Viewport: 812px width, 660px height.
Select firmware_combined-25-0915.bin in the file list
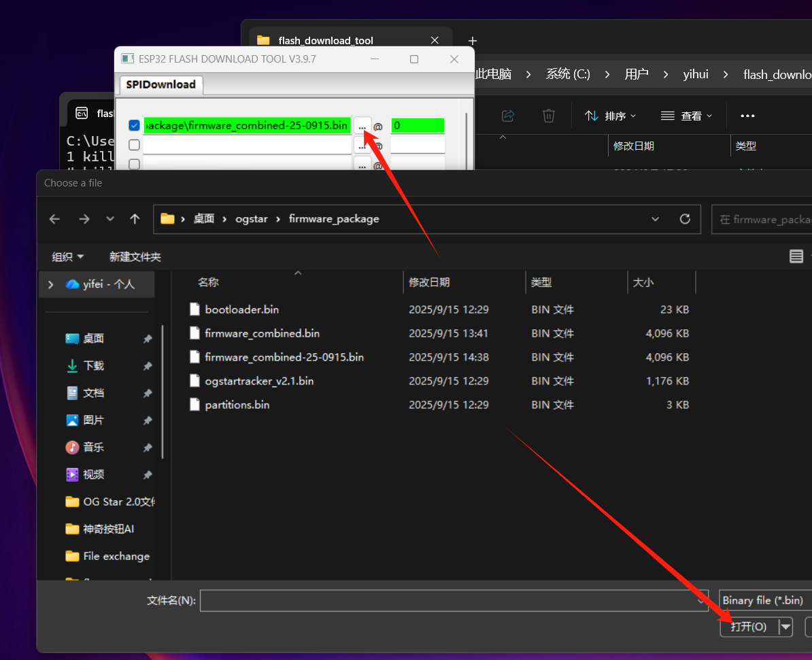[284, 357]
